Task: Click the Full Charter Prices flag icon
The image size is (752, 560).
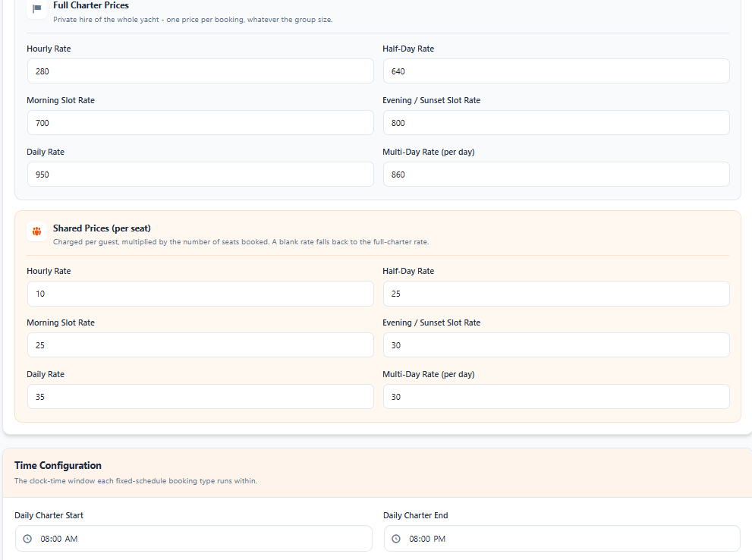Action: pos(37,8)
